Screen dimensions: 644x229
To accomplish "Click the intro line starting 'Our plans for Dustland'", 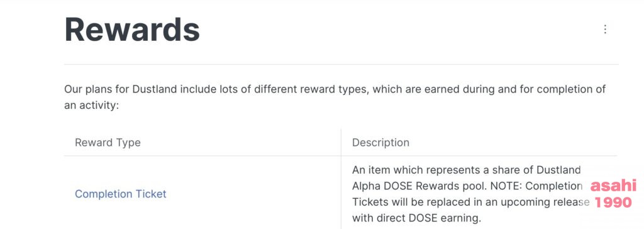I will pyautogui.click(x=335, y=89).
